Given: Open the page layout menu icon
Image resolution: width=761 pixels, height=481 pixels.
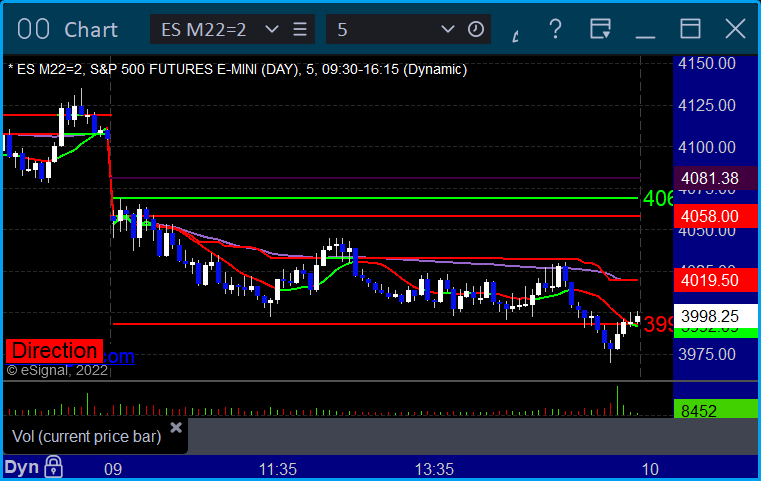Looking at the screenshot, I should pyautogui.click(x=600, y=29).
